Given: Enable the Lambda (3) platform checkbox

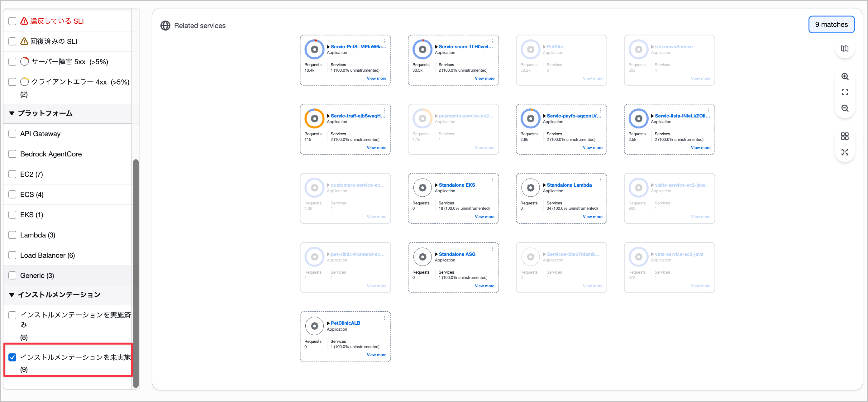Looking at the screenshot, I should tap(12, 235).
